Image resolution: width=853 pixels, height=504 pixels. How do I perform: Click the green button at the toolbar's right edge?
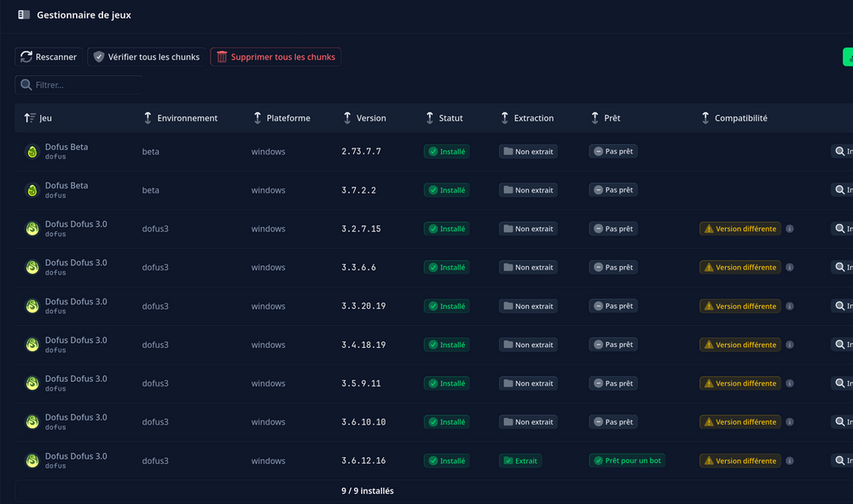click(x=848, y=57)
